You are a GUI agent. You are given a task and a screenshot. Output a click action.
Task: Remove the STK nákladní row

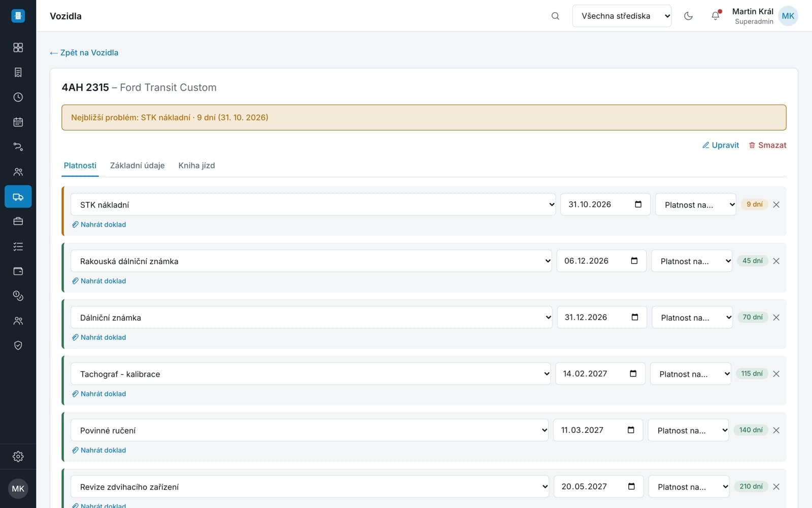tap(776, 205)
